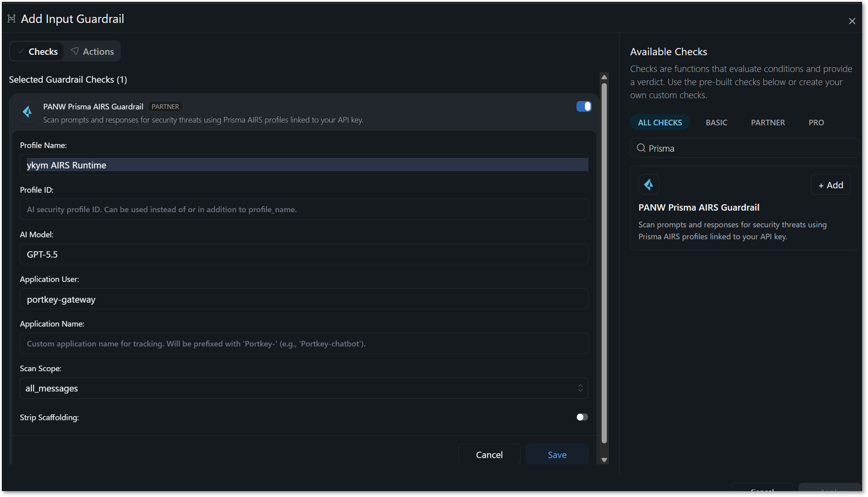Viewport: 868px width, 497px height.
Task: Switch to the Checks tab
Action: click(38, 52)
